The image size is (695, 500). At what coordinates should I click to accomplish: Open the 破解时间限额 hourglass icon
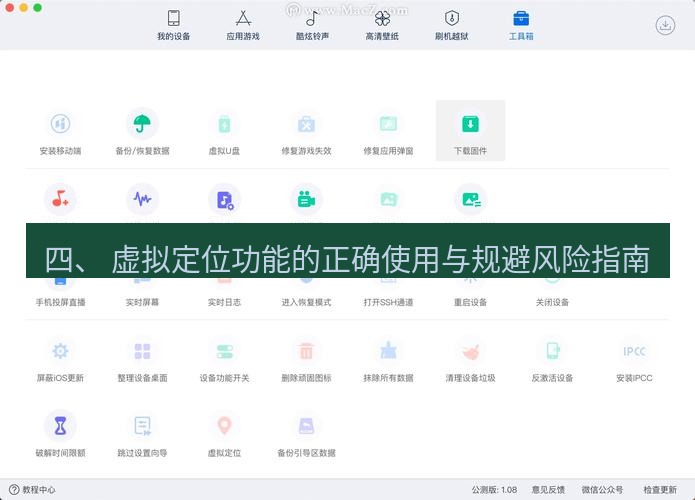(x=60, y=426)
